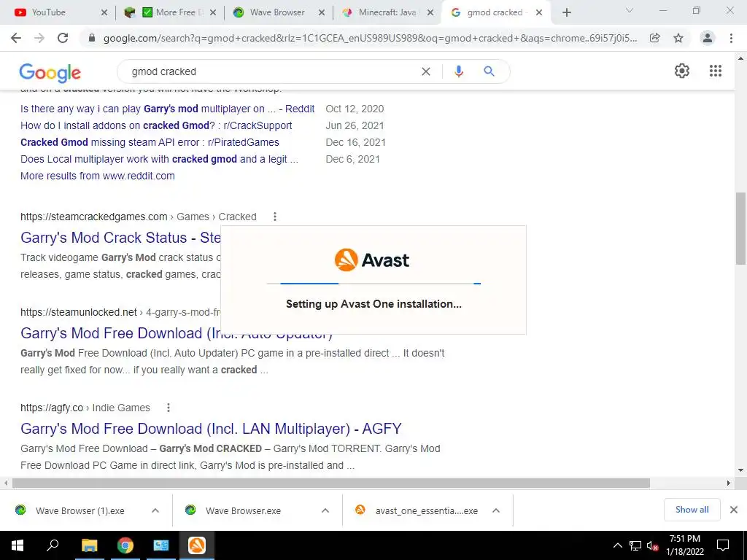This screenshot has height=560, width=747.
Task: Click Show all downloads button
Action: point(692,510)
